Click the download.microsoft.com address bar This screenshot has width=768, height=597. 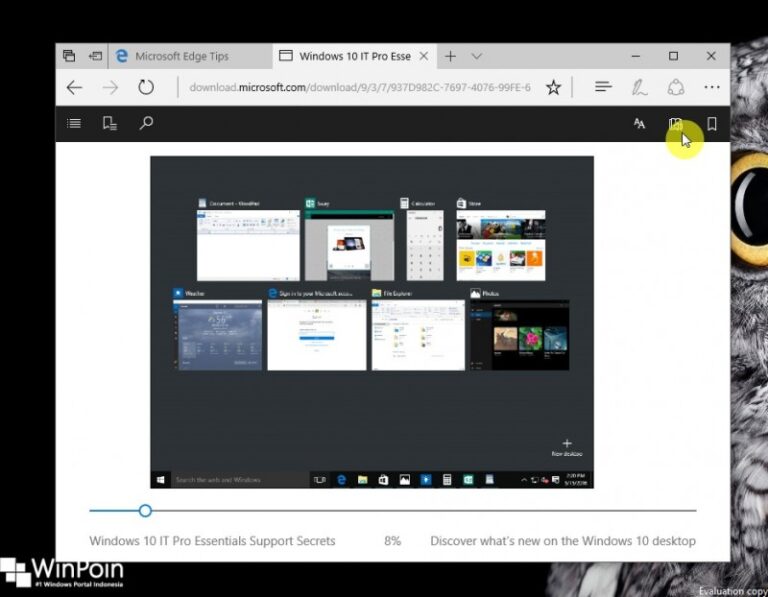[x=360, y=87]
